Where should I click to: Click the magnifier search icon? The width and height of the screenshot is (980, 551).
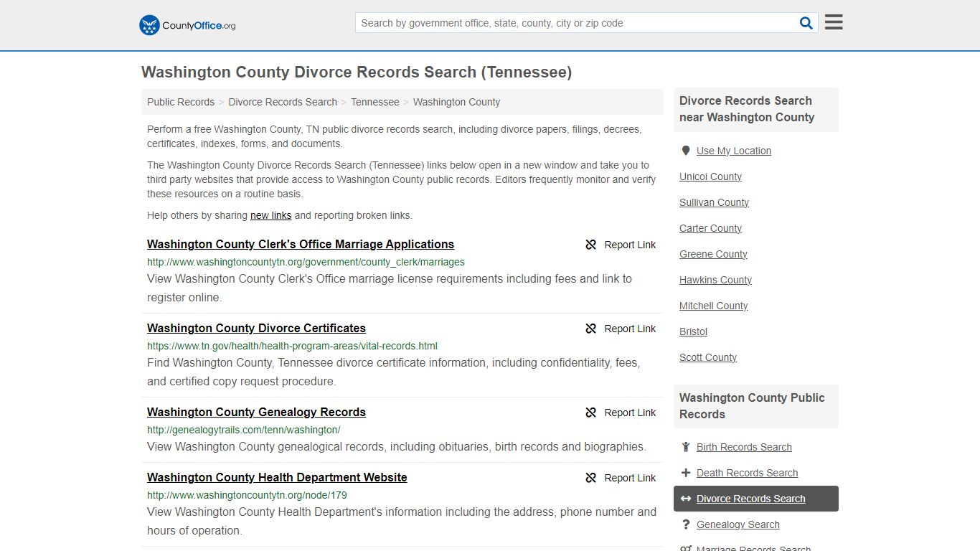coord(806,23)
